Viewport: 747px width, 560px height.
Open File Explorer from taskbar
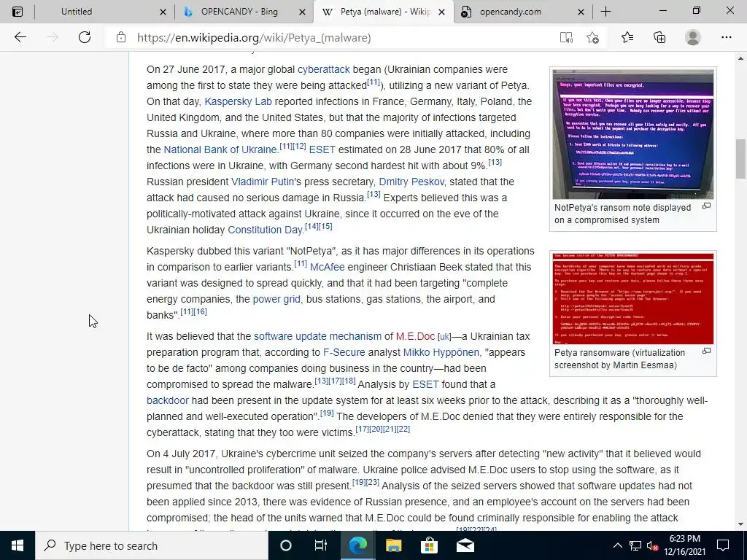[x=393, y=545]
